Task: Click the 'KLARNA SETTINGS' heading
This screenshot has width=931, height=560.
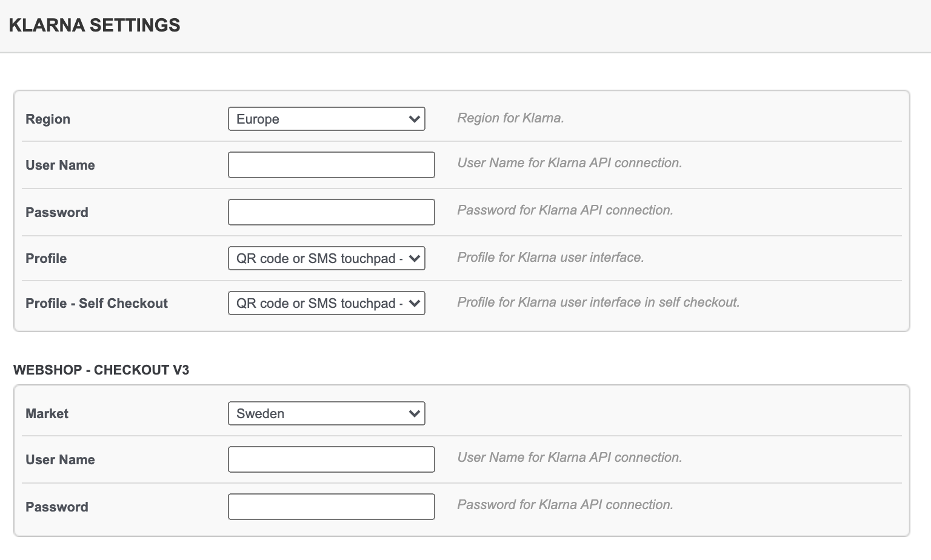Action: pos(95,25)
